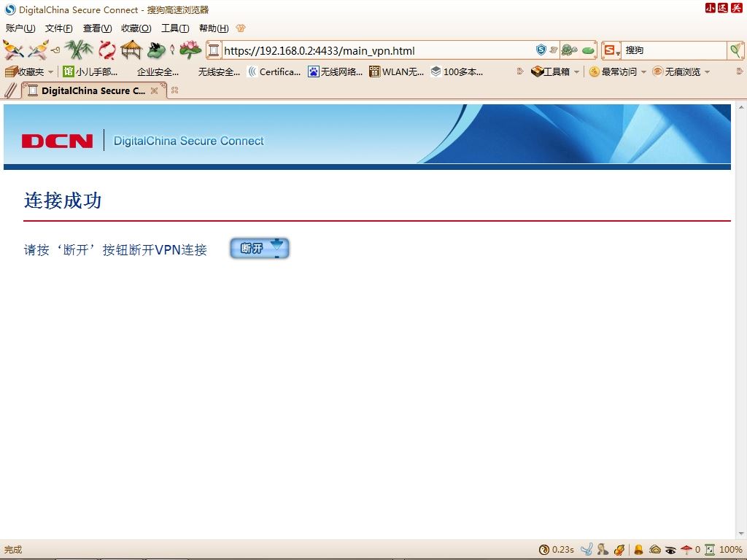Click the blue shield security icon in the address bar
747x560 pixels.
pyautogui.click(x=541, y=50)
